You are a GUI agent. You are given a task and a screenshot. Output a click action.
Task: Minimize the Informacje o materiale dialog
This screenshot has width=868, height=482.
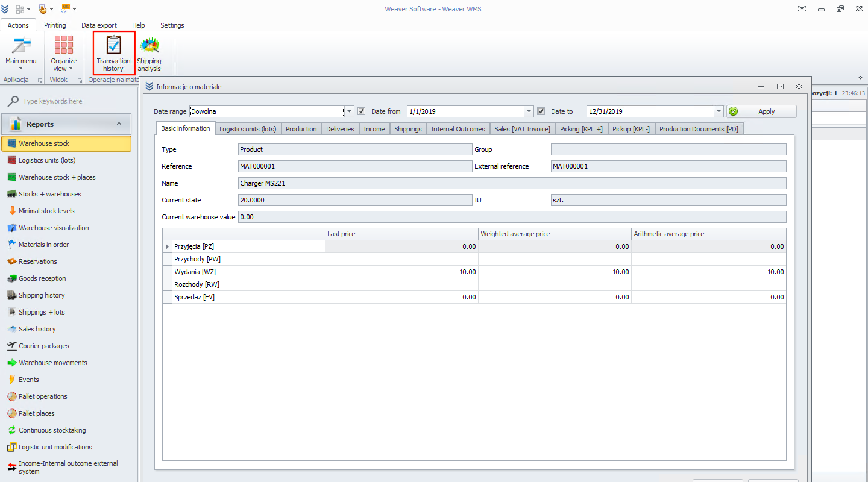pyautogui.click(x=761, y=87)
